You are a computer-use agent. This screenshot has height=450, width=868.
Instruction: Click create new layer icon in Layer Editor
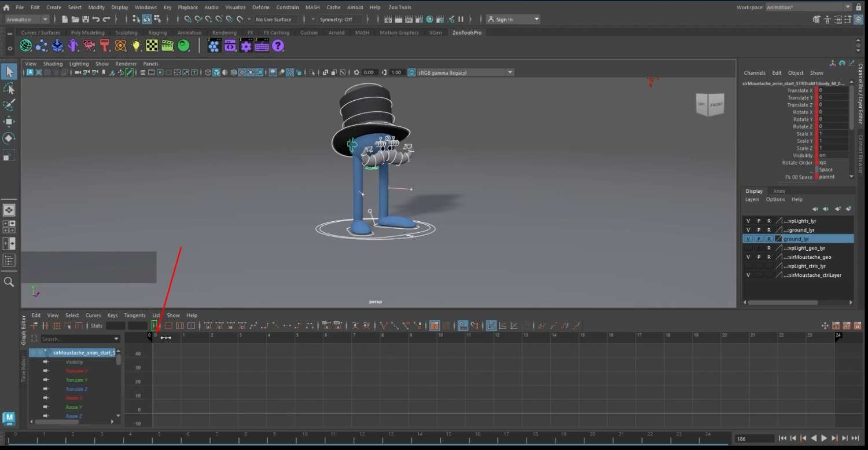pyautogui.click(x=837, y=208)
